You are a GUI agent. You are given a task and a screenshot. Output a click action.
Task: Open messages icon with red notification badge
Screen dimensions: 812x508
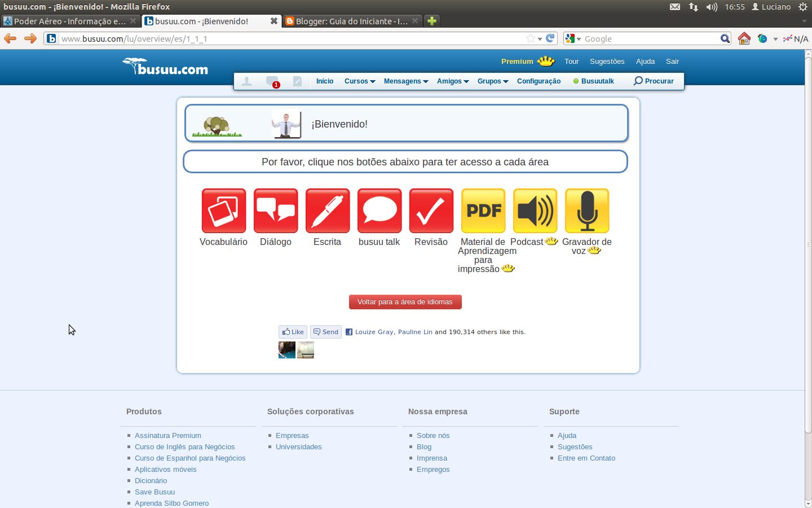point(272,82)
